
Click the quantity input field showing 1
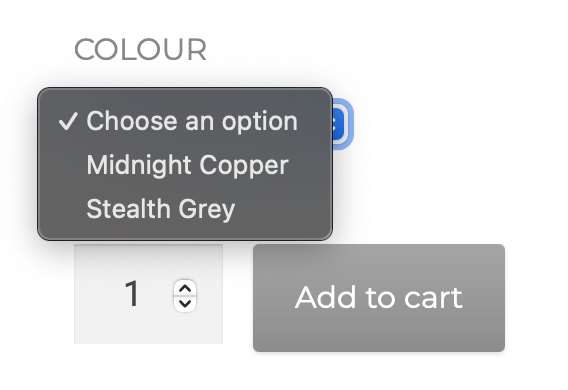pyautogui.click(x=149, y=294)
